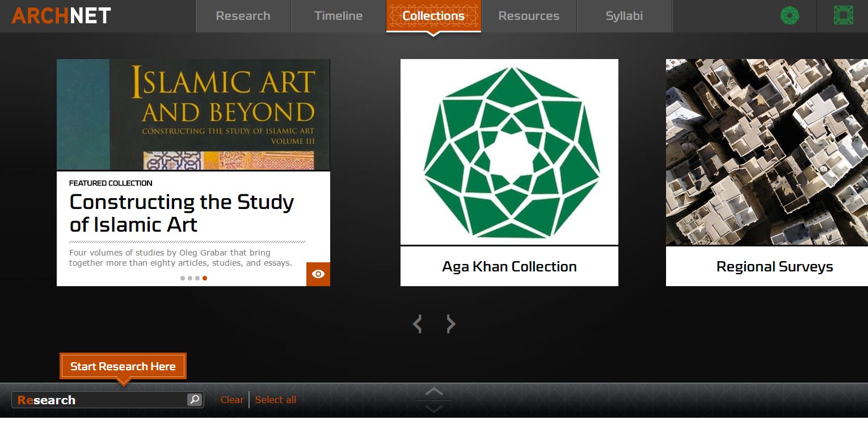This screenshot has width=868, height=423.
Task: Select the second featured carousel dot
Action: click(190, 278)
